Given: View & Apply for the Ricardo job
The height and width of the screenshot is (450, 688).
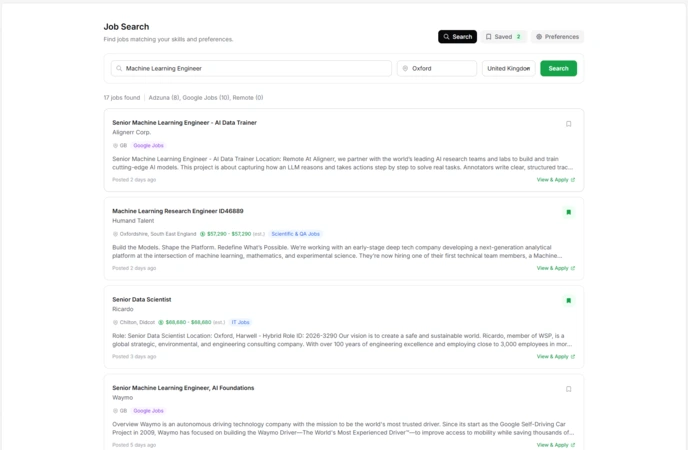Looking at the screenshot, I should (555, 357).
